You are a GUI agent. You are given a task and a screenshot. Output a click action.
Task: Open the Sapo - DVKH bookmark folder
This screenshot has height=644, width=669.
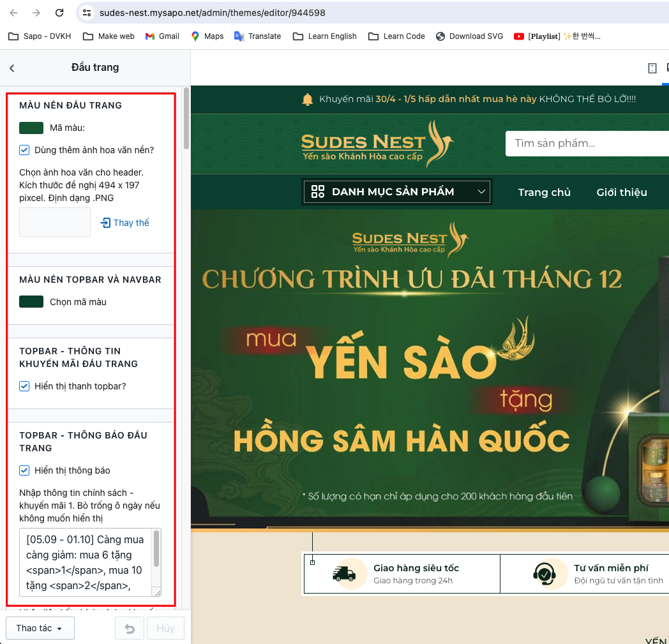pos(40,36)
